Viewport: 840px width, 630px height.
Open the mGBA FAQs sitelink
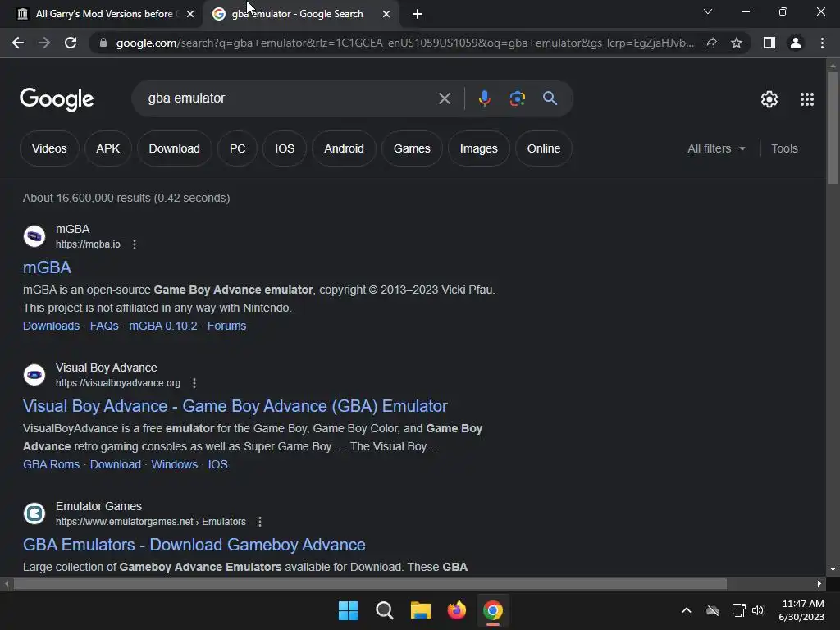(104, 326)
